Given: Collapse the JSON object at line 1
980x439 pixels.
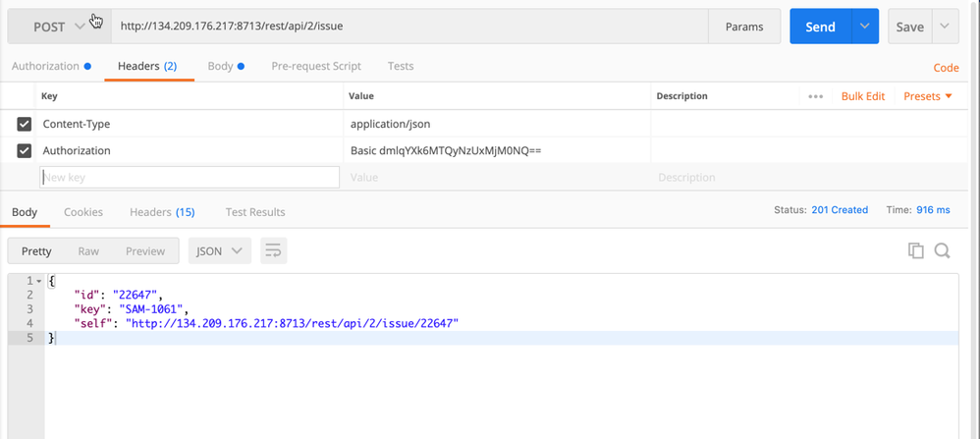Looking at the screenshot, I should coord(38,282).
